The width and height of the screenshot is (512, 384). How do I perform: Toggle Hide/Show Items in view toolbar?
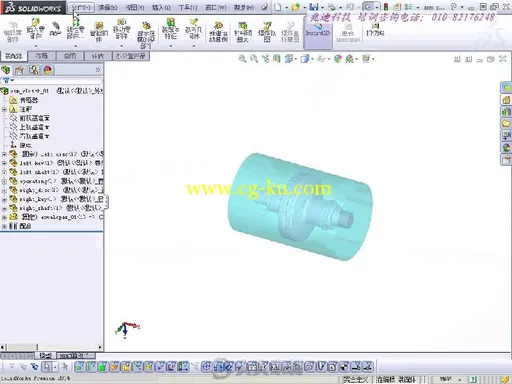[x=322, y=59]
